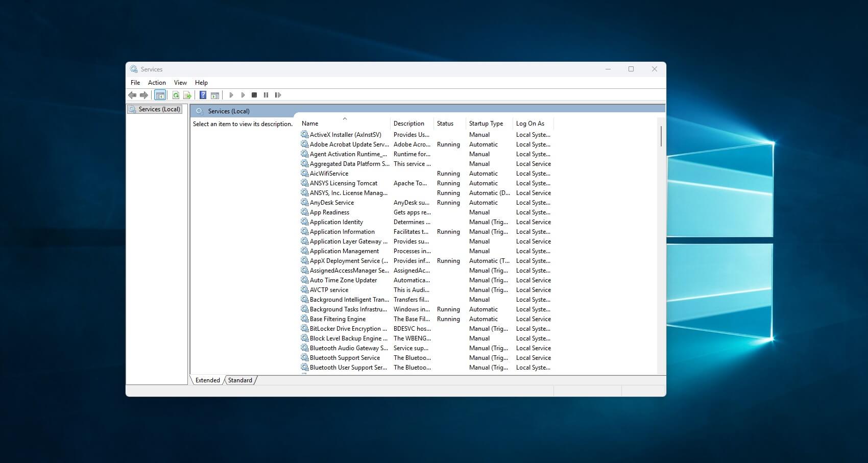Click the Forward arrow toolbar icon
This screenshot has height=463, width=868.
point(144,95)
